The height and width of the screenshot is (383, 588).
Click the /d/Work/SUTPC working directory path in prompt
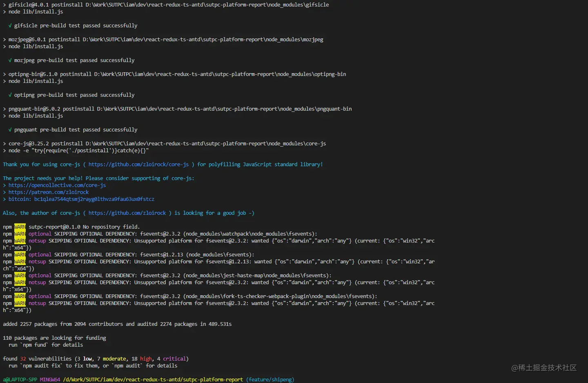point(153,380)
